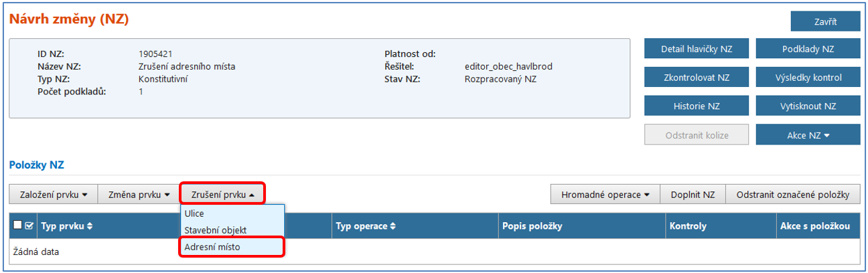Run Zkontrolovat NZ check
This screenshot has height=273, width=868.
(696, 78)
